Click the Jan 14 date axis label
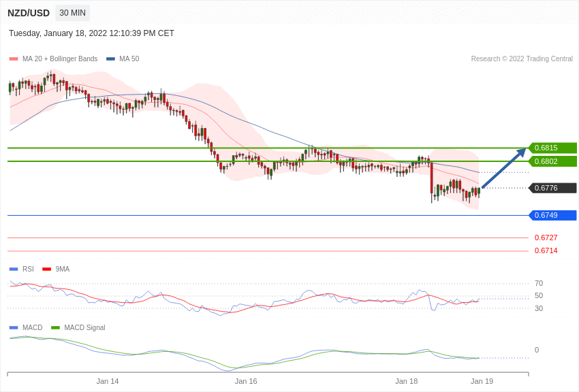The height and width of the screenshot is (392, 579). 108,381
